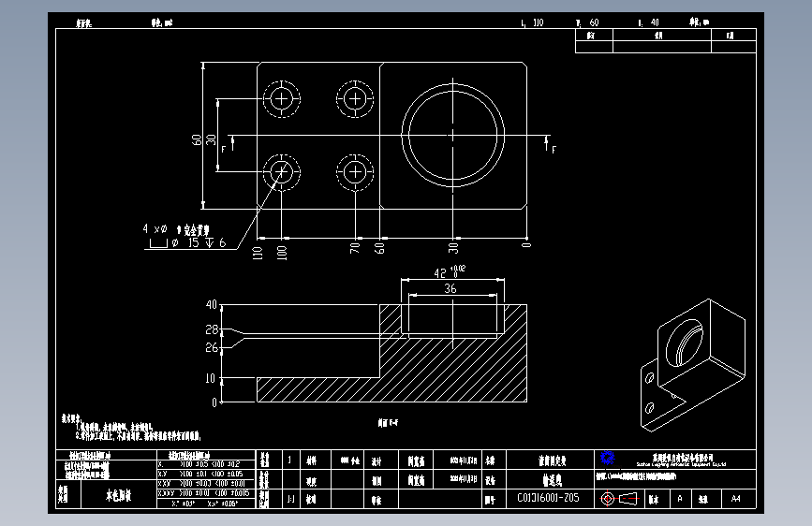Select the 42 width dimension above section view
The image size is (812, 526).
(450, 271)
